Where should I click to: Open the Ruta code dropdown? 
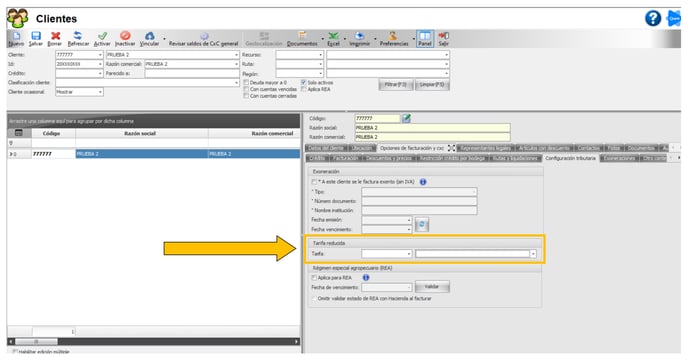click(x=320, y=64)
